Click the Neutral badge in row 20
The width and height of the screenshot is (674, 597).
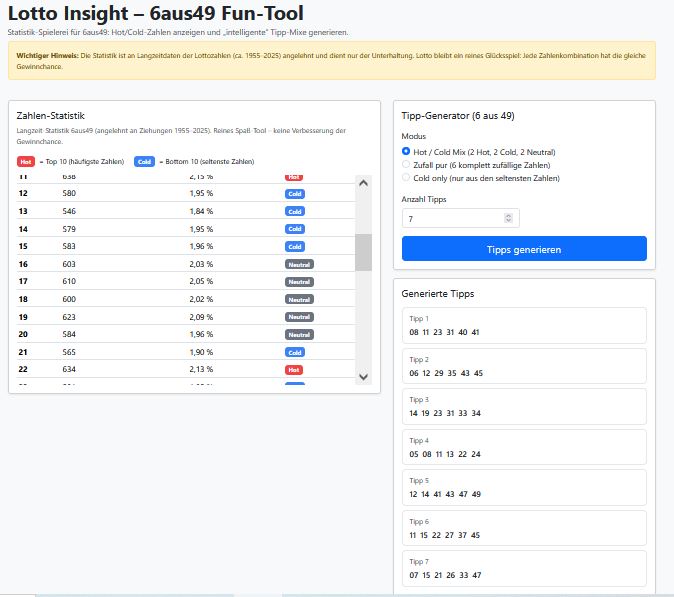[299, 334]
